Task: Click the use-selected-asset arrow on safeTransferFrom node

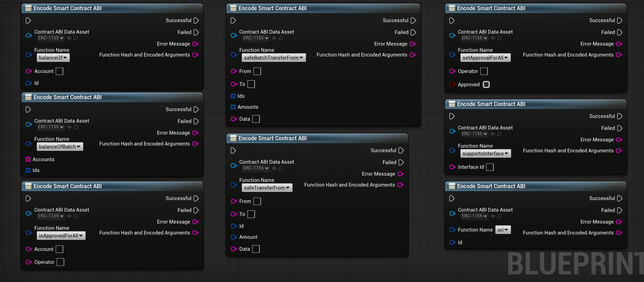Action: point(274,168)
